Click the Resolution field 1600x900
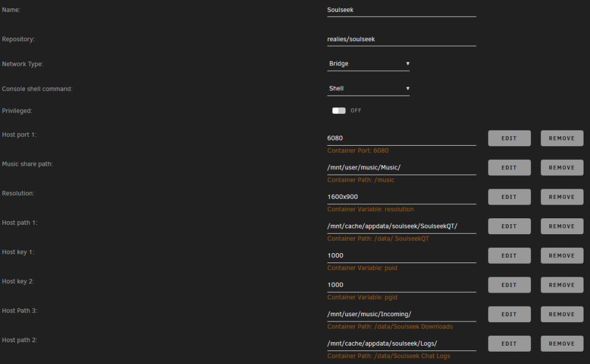This screenshot has width=590, height=364. pos(401,197)
